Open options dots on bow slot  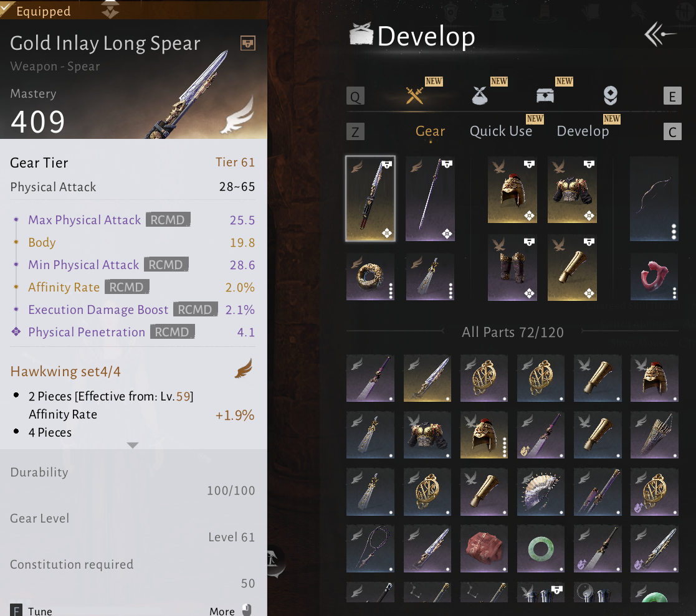click(x=674, y=231)
